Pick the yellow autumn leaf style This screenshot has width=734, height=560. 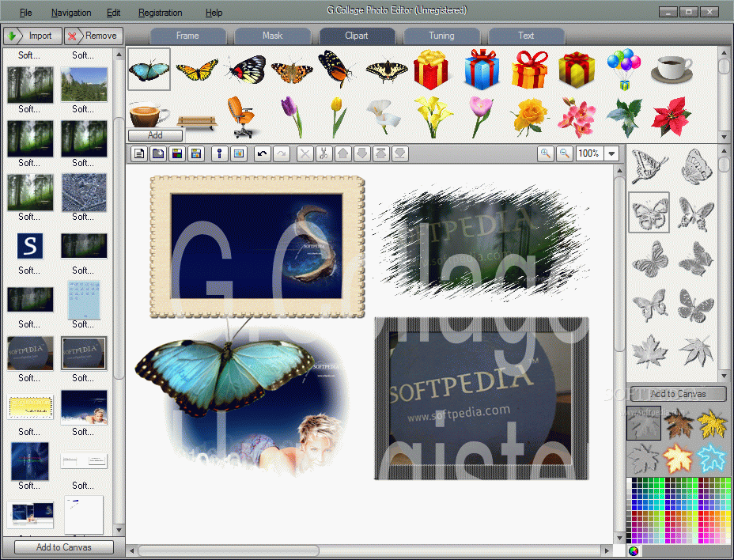[x=712, y=424]
